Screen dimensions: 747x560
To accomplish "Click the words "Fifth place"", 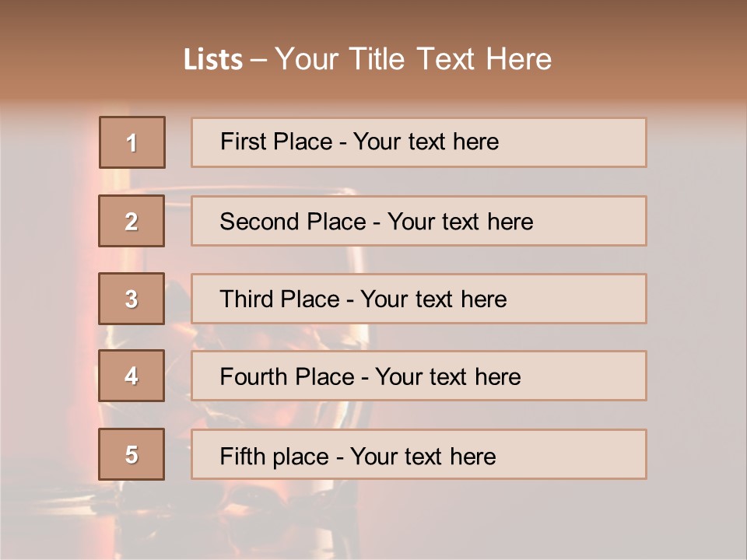I will point(275,457).
